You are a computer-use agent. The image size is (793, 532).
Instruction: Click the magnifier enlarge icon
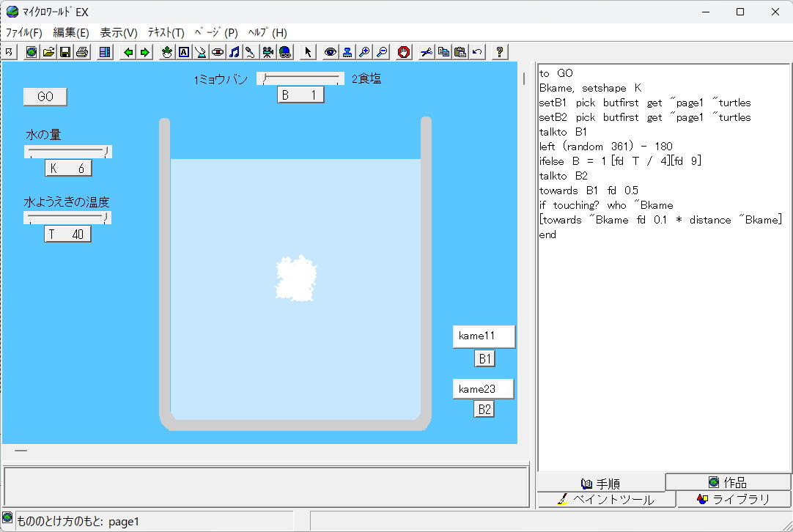364,52
